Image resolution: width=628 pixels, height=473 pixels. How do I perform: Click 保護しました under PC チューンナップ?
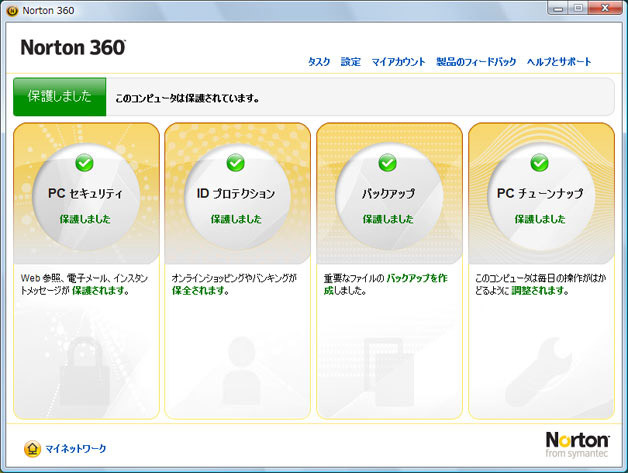[x=540, y=219]
